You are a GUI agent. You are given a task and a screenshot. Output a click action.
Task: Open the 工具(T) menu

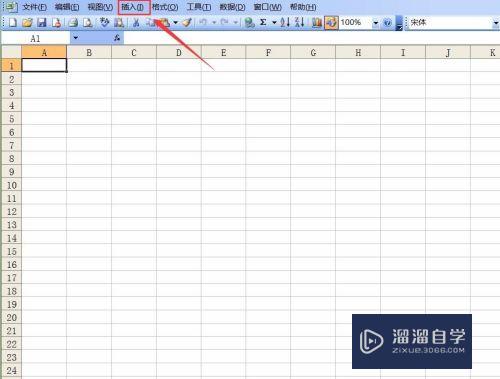click(199, 7)
